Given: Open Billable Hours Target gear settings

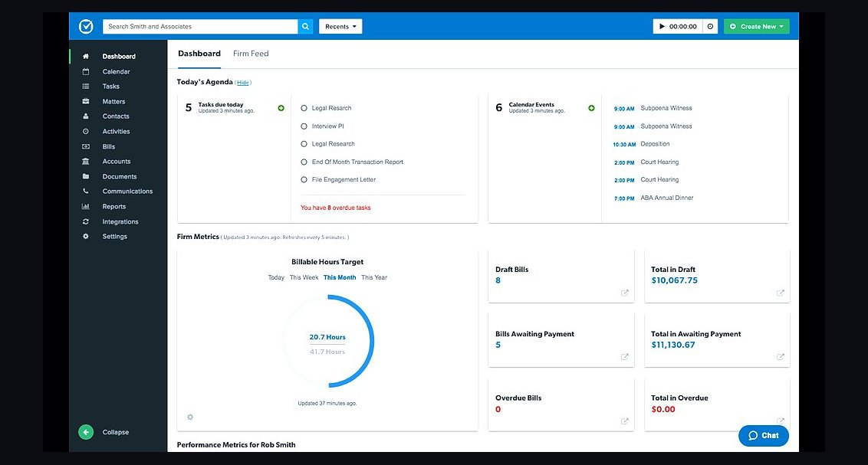Looking at the screenshot, I should (190, 417).
